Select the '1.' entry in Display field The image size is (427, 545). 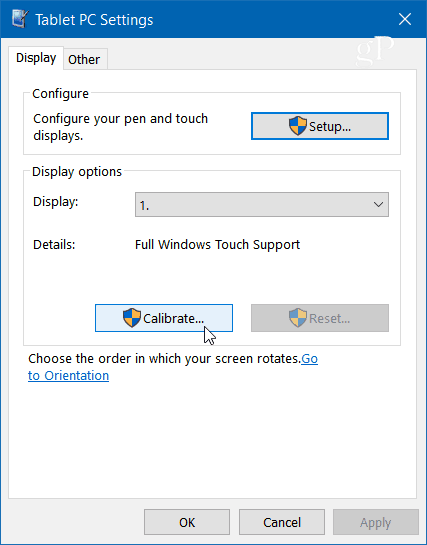[144, 206]
